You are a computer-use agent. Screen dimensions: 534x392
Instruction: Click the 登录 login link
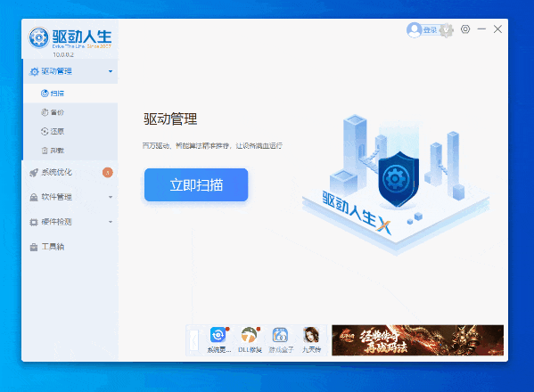click(x=430, y=30)
